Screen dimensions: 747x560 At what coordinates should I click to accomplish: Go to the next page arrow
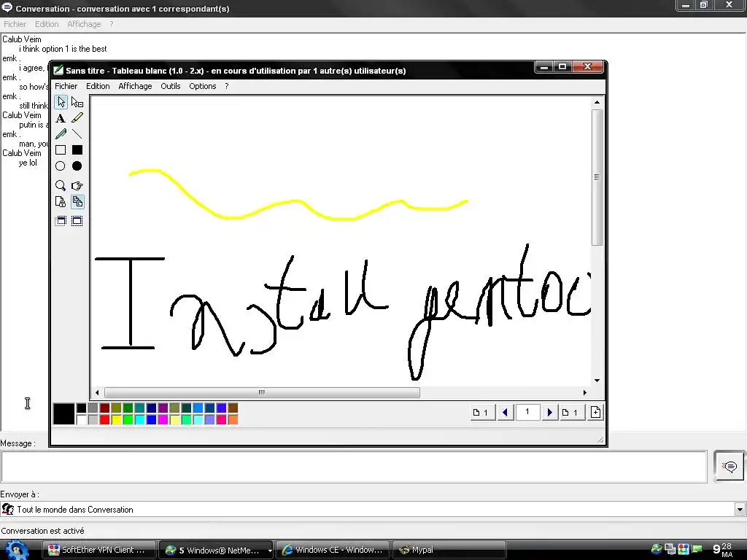549,413
